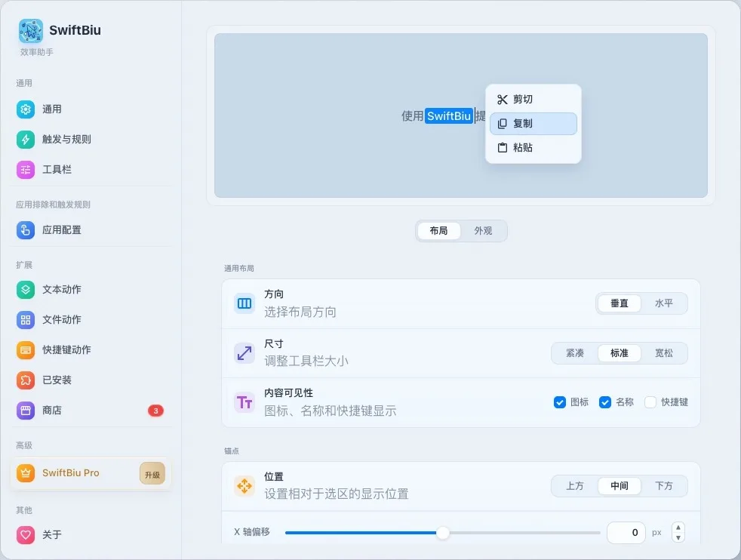Screen dimensions: 741x560
Task: Click the scissors icon for 剪切
Action: coord(502,99)
